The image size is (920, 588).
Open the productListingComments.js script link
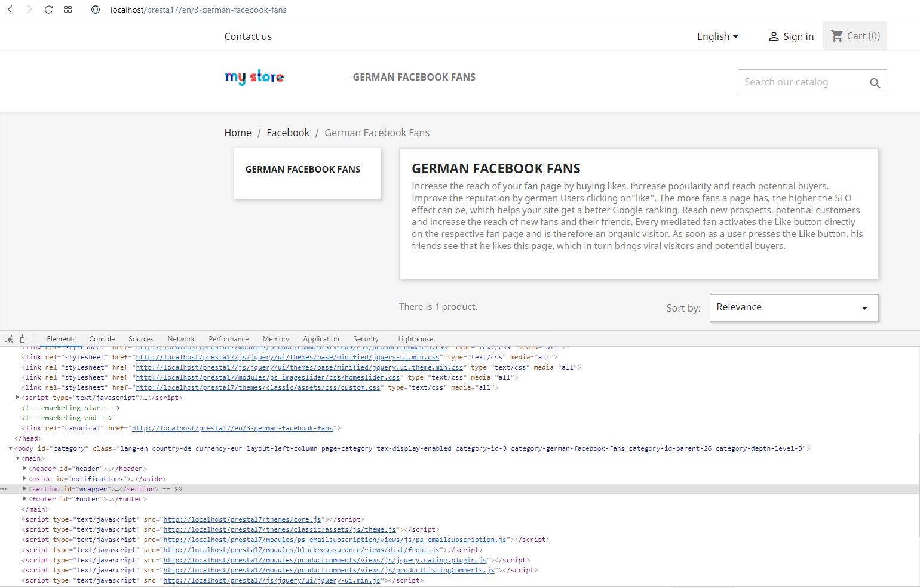click(x=329, y=570)
